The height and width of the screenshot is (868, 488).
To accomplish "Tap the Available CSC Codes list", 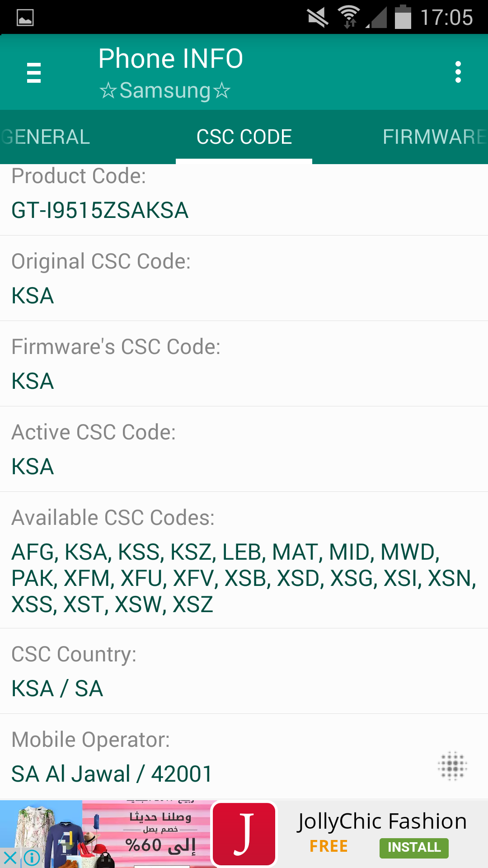I will [244, 560].
